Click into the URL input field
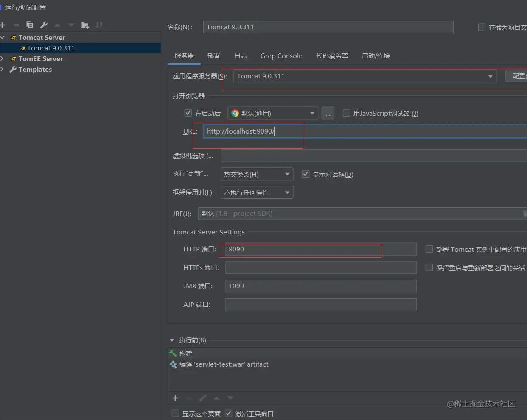Image resolution: width=527 pixels, height=420 pixels. 365,131
